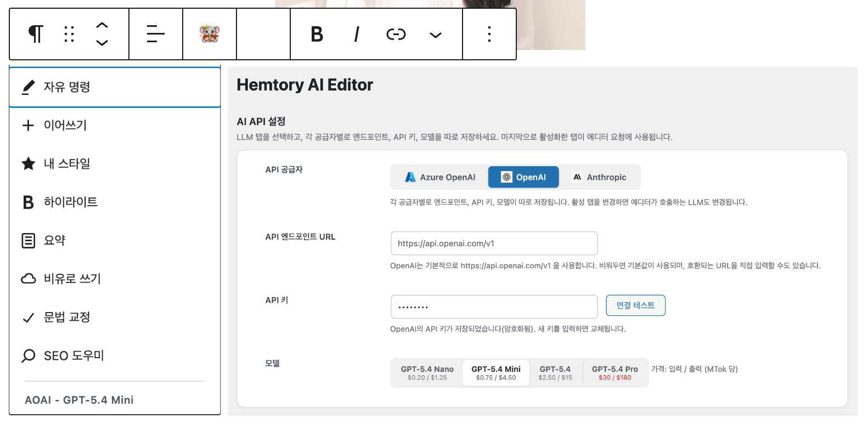Select the 자유 명령 menu item
Screen dimensions: 868x441
(115, 87)
